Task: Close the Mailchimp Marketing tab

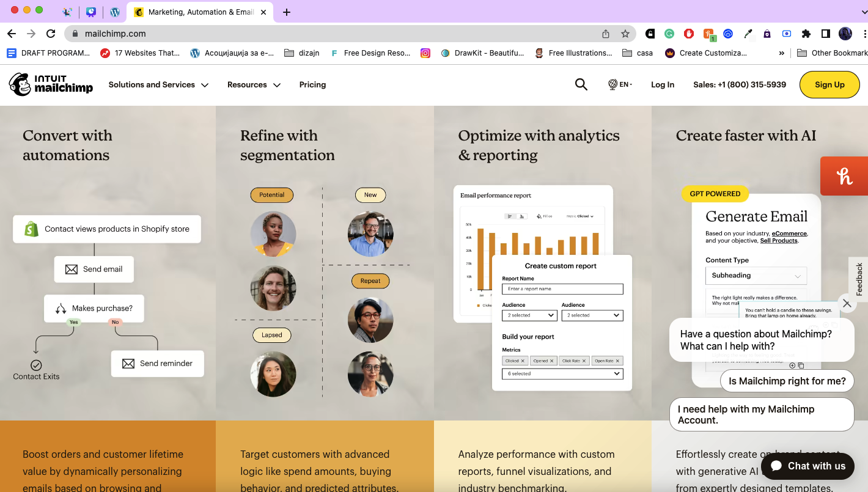Action: tap(263, 12)
